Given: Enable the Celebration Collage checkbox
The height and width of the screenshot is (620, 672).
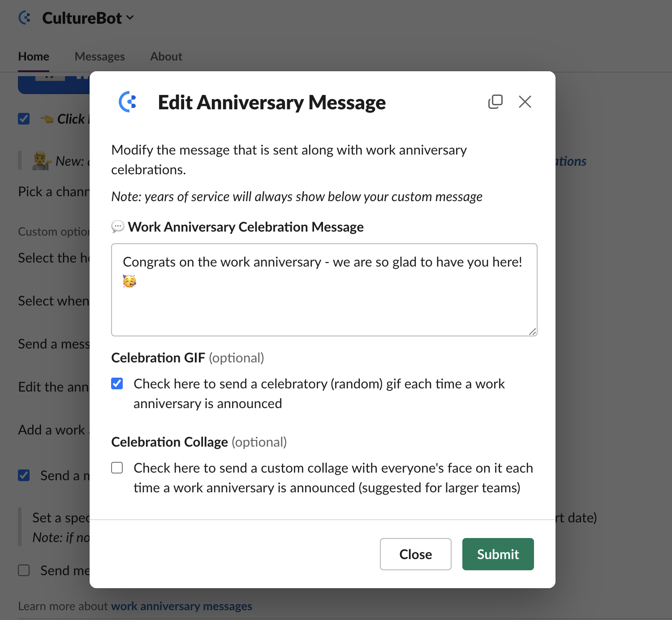Looking at the screenshot, I should pos(117,468).
